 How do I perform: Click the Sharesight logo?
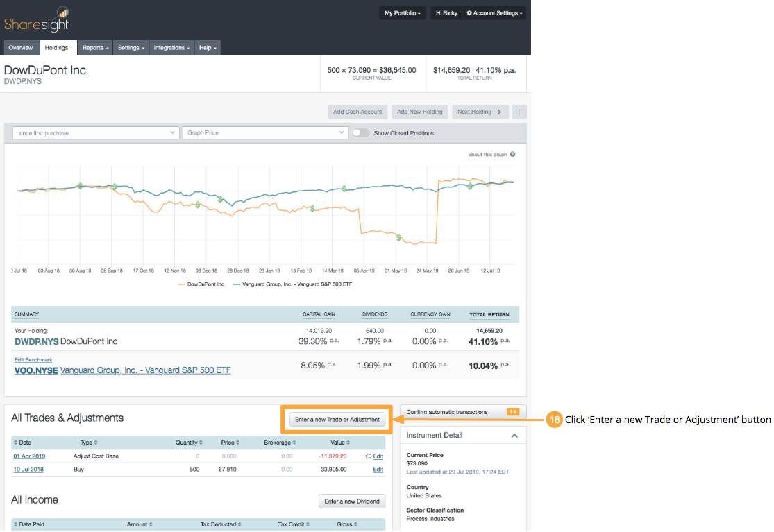pyautogui.click(x=37, y=19)
